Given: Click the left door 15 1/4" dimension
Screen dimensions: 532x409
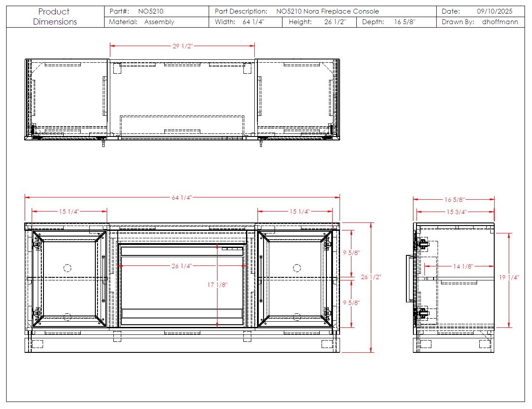Looking at the screenshot, I should [69, 212].
